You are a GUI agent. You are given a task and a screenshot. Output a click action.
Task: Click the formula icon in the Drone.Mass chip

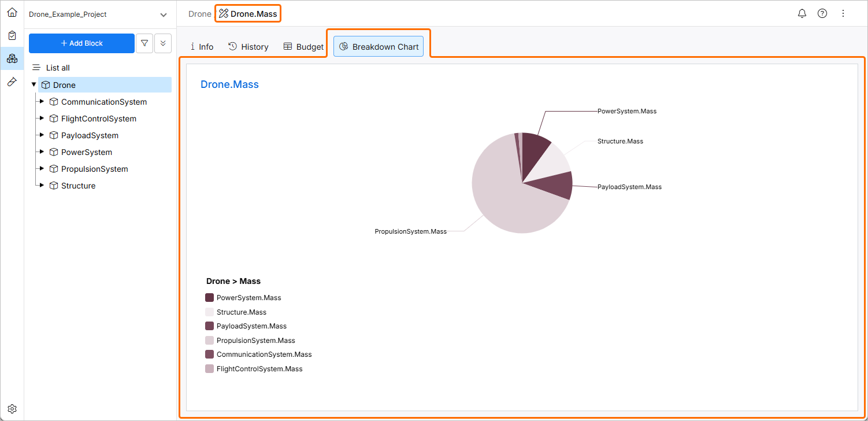pyautogui.click(x=222, y=13)
